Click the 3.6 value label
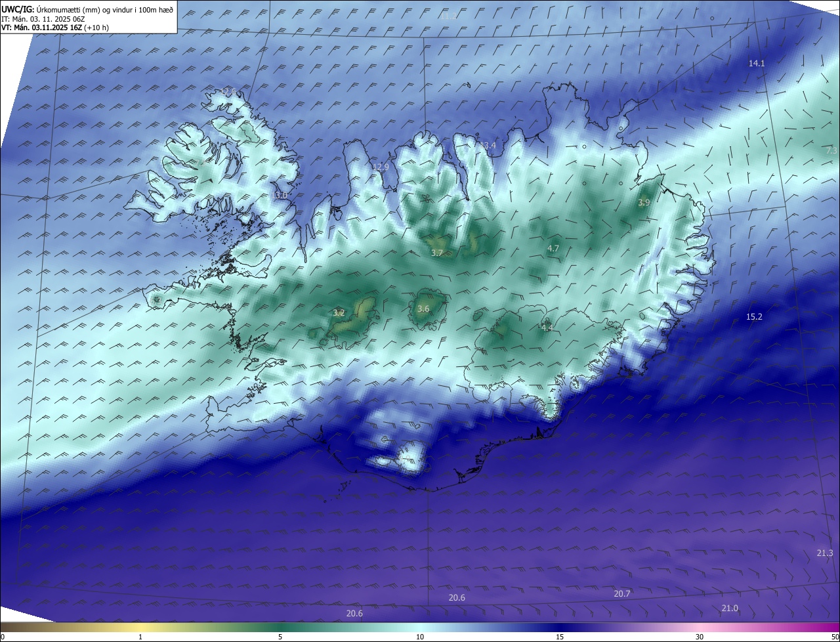Viewport: 840px width, 642px height. pyautogui.click(x=423, y=309)
